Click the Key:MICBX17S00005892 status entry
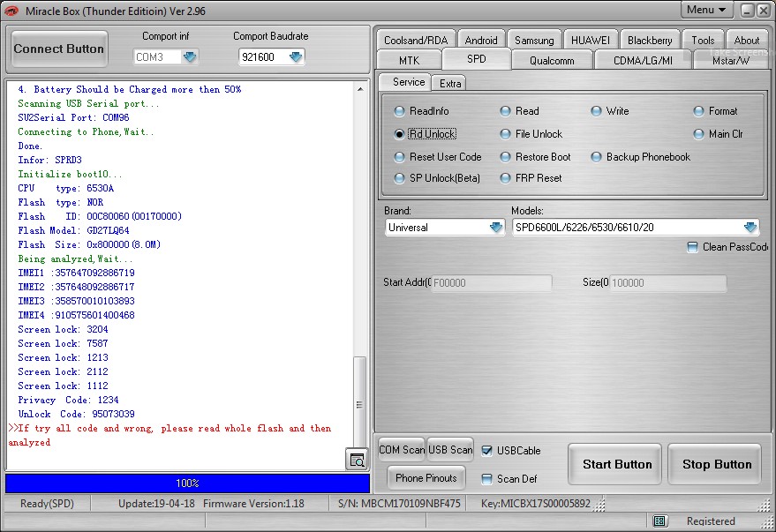 tap(536, 503)
